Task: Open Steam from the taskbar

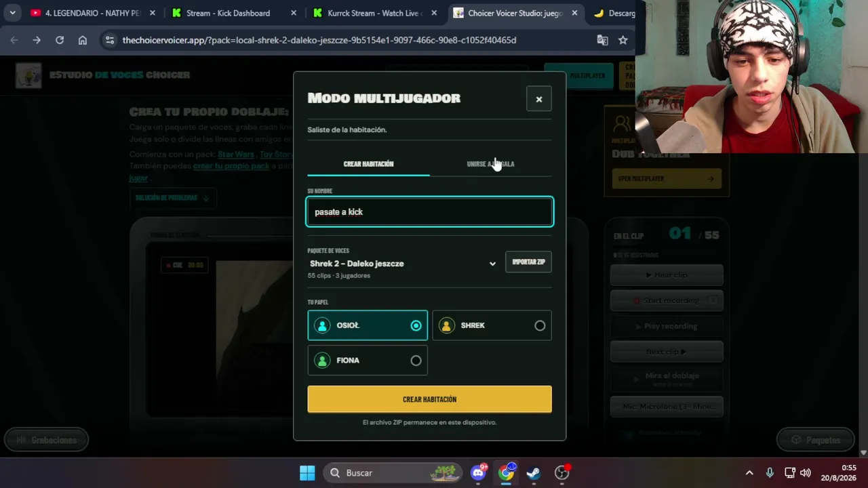Action: coord(534,473)
